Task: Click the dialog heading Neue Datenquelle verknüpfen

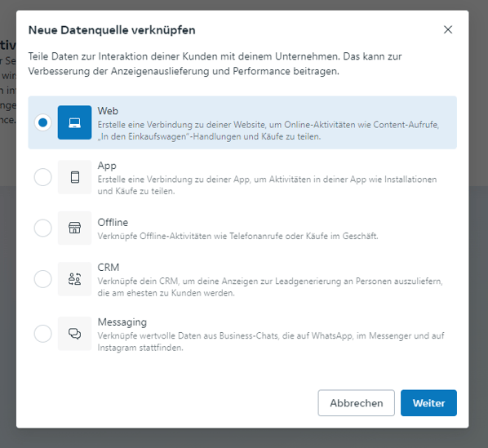Action: pyautogui.click(x=112, y=30)
